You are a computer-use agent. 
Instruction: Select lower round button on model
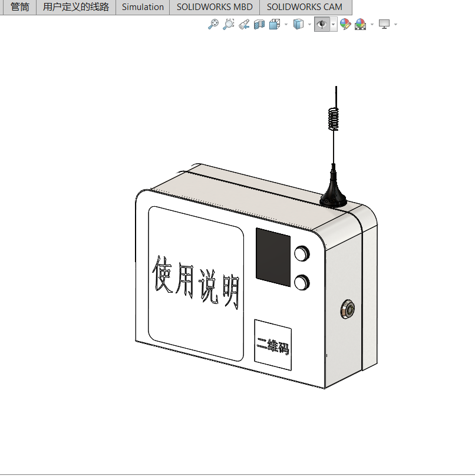pos(302,283)
